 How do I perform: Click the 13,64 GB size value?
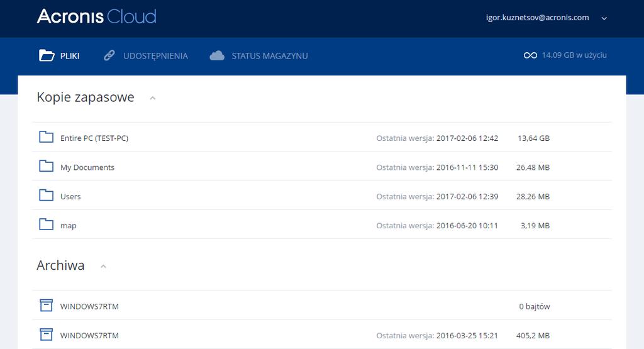[533, 138]
